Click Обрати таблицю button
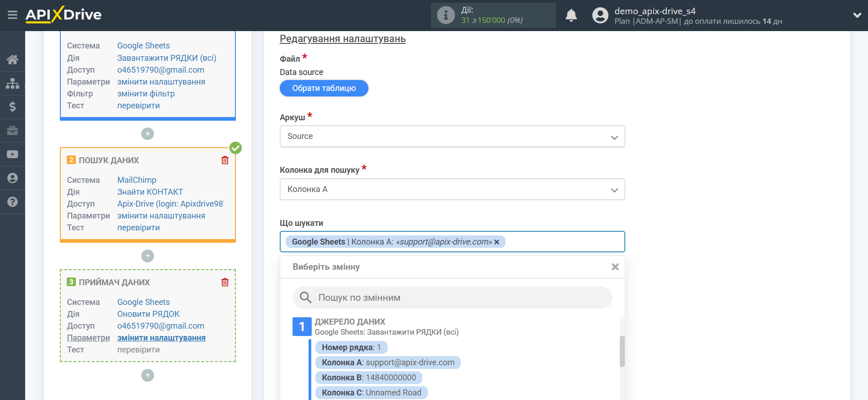This screenshot has height=400, width=868. [324, 88]
